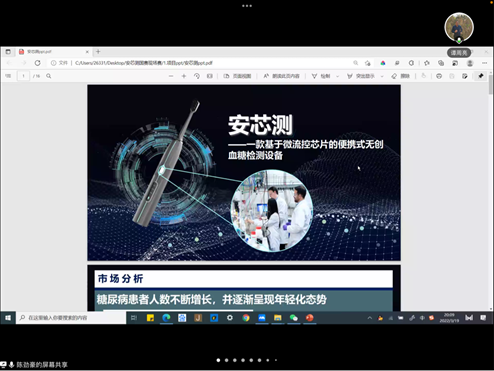Open a new browser tab

(98, 52)
